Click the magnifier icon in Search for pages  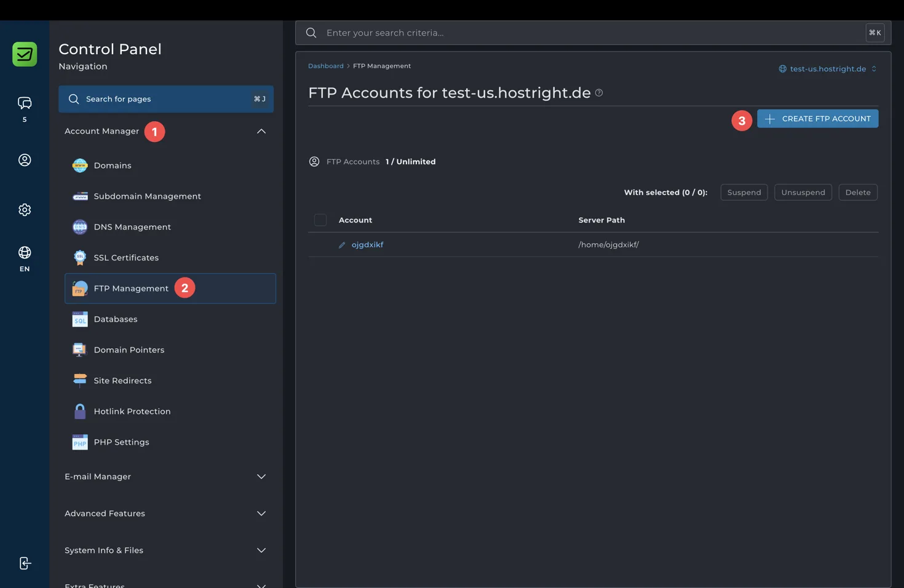point(74,99)
